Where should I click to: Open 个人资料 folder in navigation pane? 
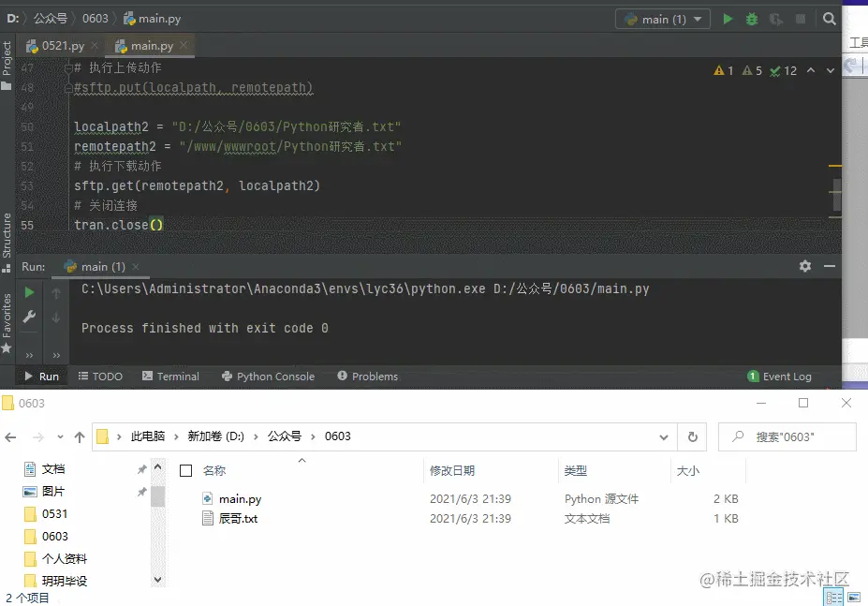[65, 558]
